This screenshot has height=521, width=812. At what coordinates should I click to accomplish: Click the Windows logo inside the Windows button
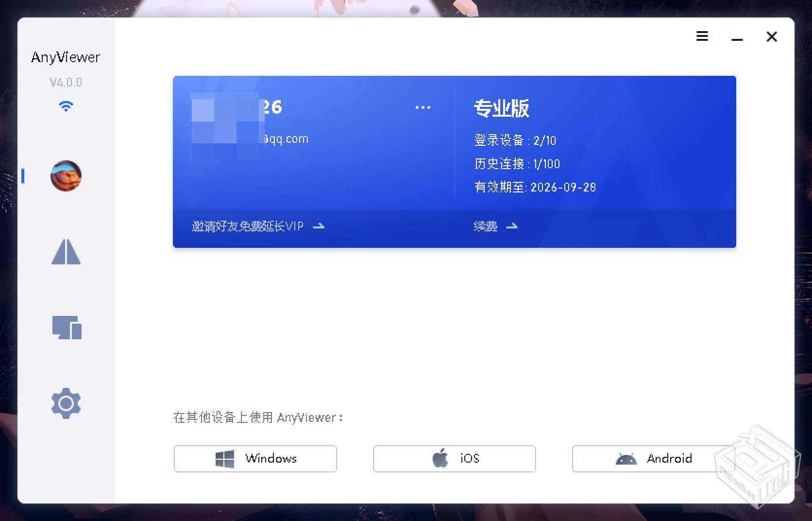coord(224,458)
